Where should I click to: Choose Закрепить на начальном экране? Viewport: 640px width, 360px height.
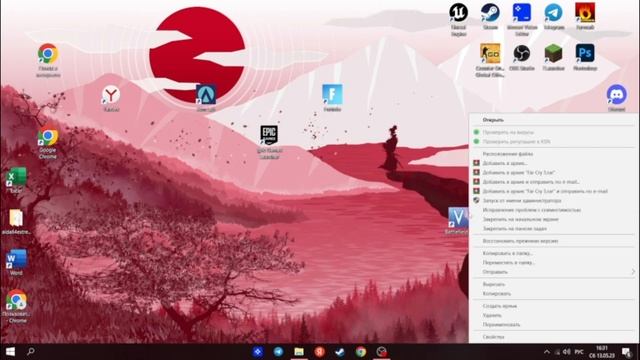(x=552, y=219)
